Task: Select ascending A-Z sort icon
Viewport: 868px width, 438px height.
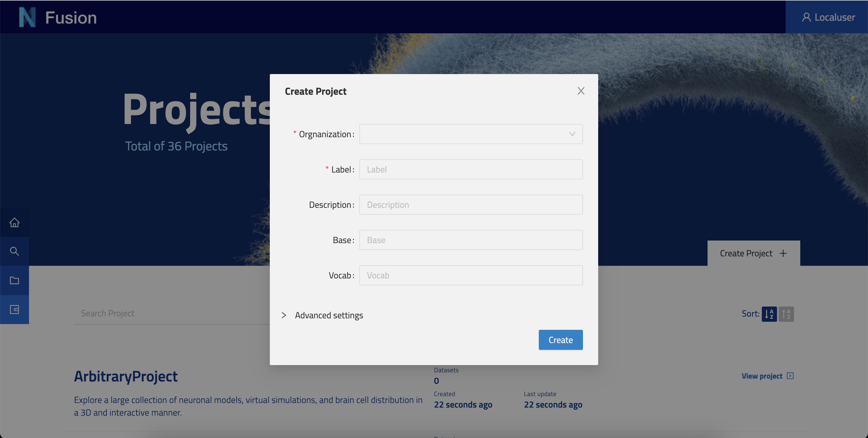Action: click(769, 314)
